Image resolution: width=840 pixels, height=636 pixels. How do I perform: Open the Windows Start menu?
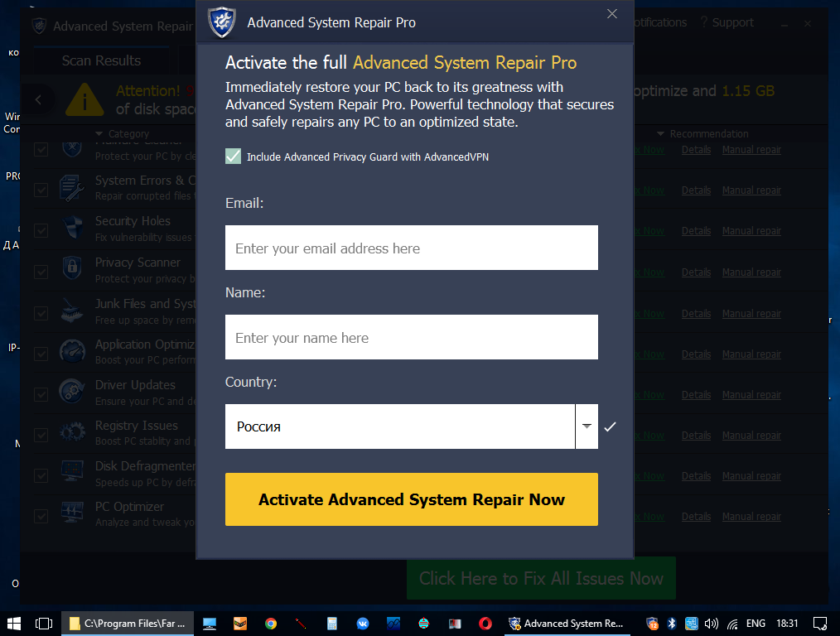[14, 623]
